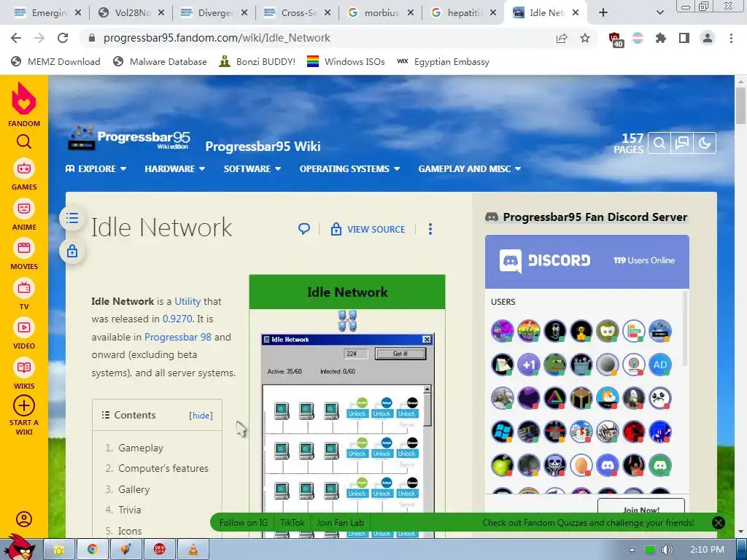Bookmark this page with the star
Viewport: 747px width, 560px height.
coord(585,38)
